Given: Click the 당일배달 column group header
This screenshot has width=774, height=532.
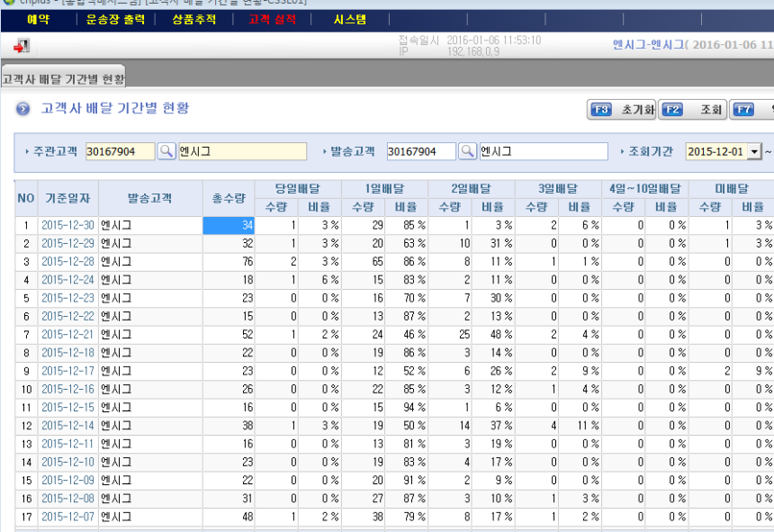Looking at the screenshot, I should [298, 188].
